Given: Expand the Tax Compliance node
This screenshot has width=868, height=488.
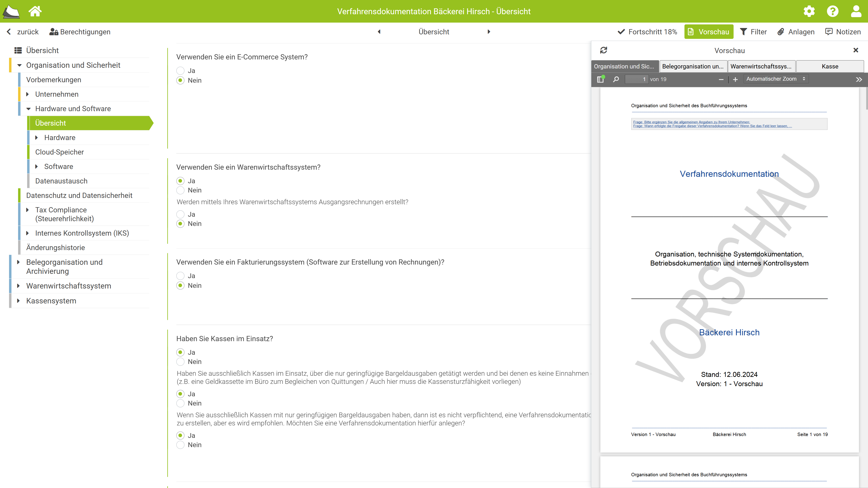Looking at the screenshot, I should pyautogui.click(x=28, y=210).
